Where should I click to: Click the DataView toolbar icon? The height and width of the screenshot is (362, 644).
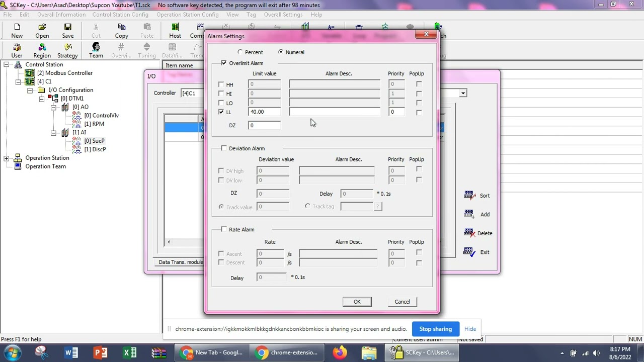[x=172, y=51]
